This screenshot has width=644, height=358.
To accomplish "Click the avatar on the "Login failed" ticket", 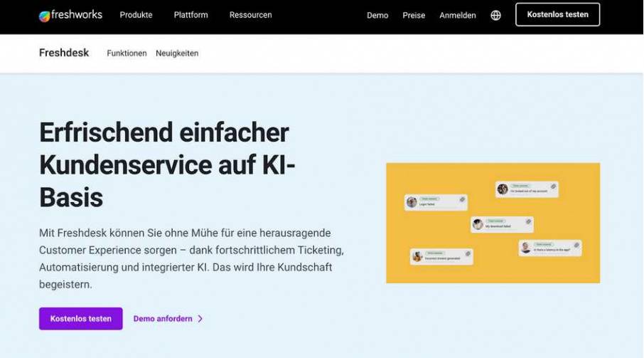I will coord(412,202).
